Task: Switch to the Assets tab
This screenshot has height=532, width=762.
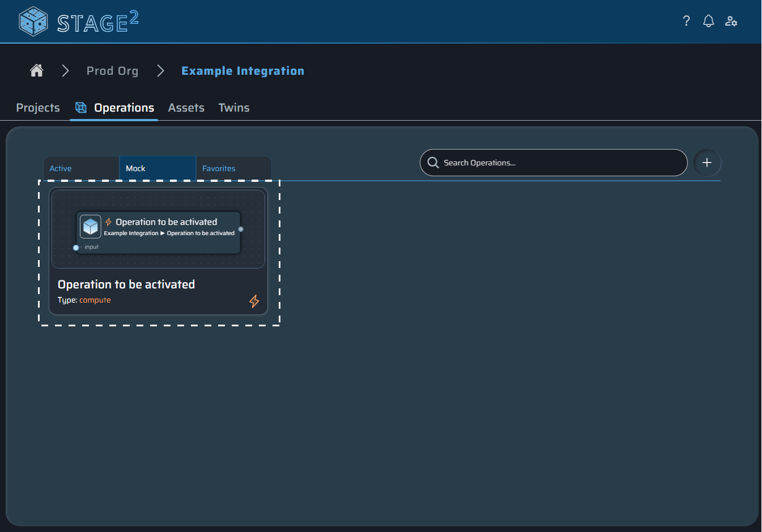Action: [x=186, y=108]
